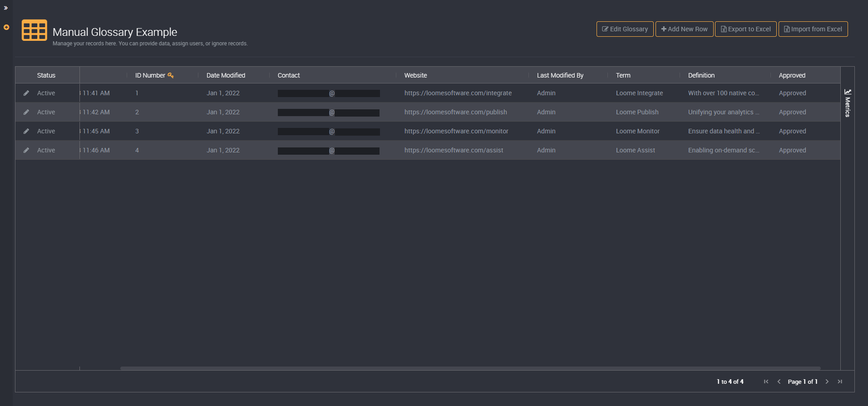Viewport: 868px width, 406px height.
Task: Click the 11:46 AM time cell
Action: [x=95, y=150]
